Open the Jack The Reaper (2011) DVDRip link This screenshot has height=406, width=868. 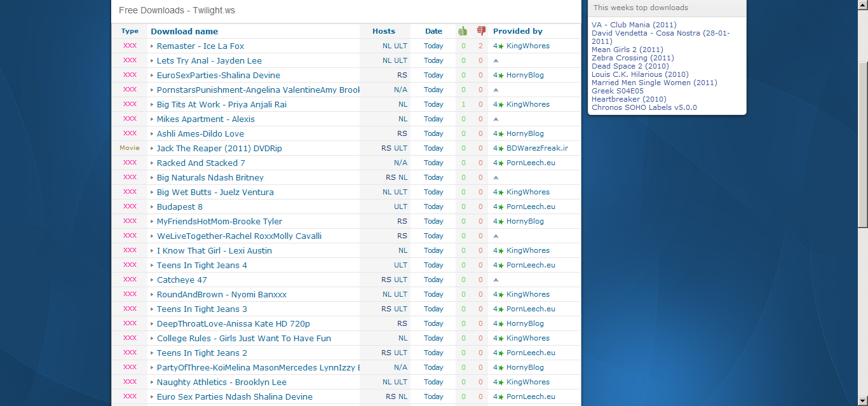[x=219, y=149]
